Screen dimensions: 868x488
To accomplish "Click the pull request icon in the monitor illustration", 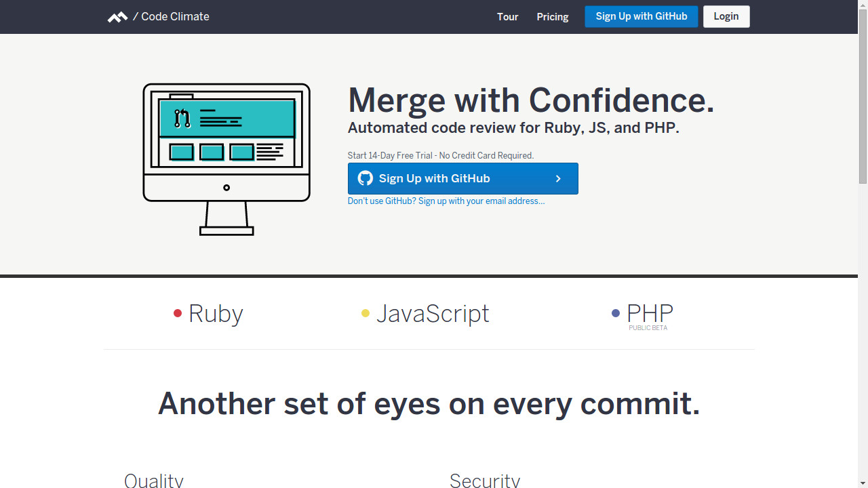I will click(x=182, y=119).
